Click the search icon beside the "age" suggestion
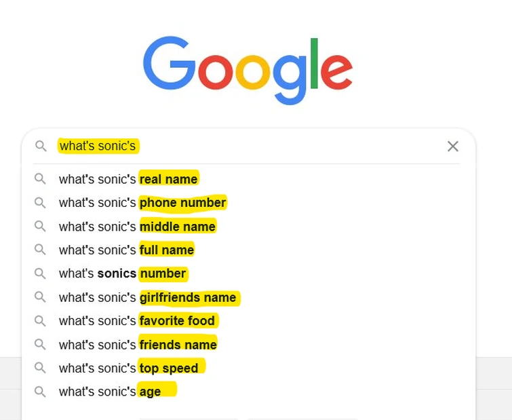The height and width of the screenshot is (420, 512). pyautogui.click(x=41, y=392)
